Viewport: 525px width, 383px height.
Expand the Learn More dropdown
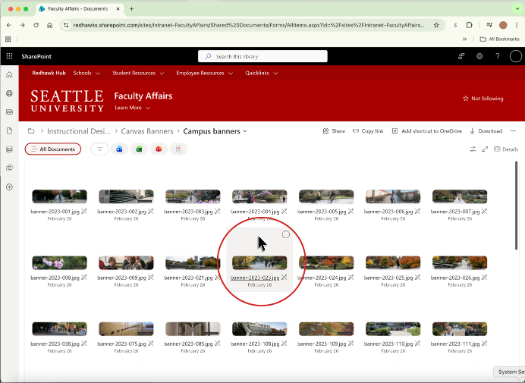[132, 108]
